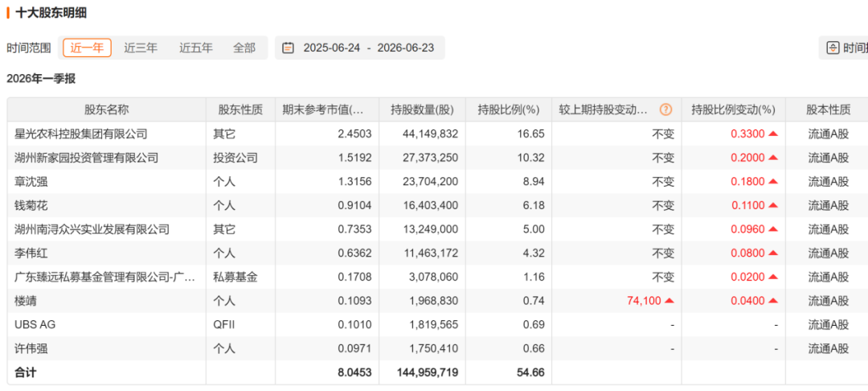868x391 pixels.
Task: Click the 股本性质 column header
Action: (x=828, y=109)
